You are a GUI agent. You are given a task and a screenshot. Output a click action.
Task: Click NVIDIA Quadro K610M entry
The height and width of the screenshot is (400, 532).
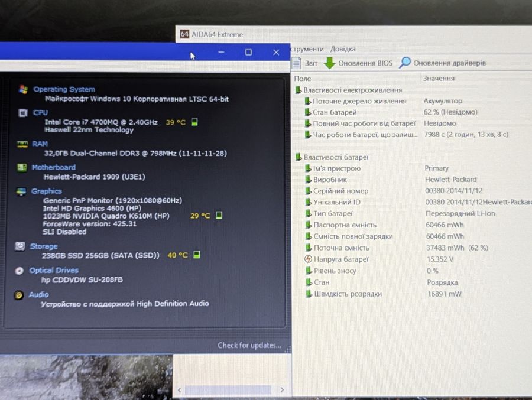pyautogui.click(x=106, y=216)
